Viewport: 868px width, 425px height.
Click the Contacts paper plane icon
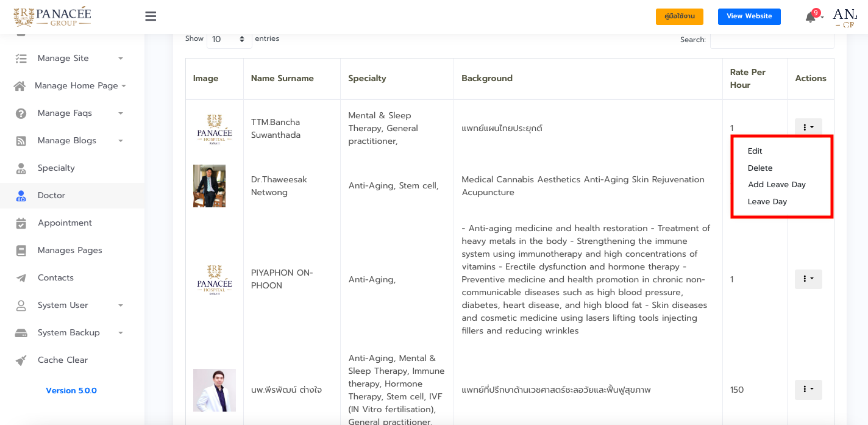click(21, 278)
